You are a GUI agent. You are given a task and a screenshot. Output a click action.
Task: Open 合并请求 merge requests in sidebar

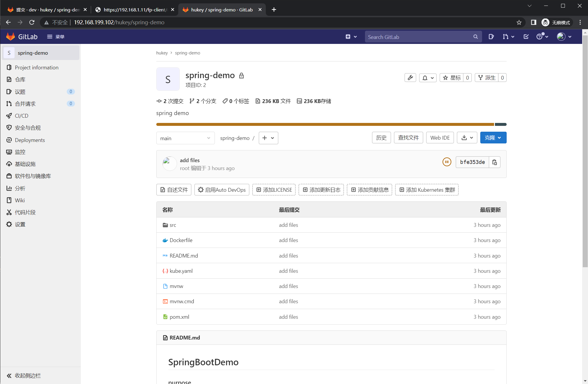25,104
